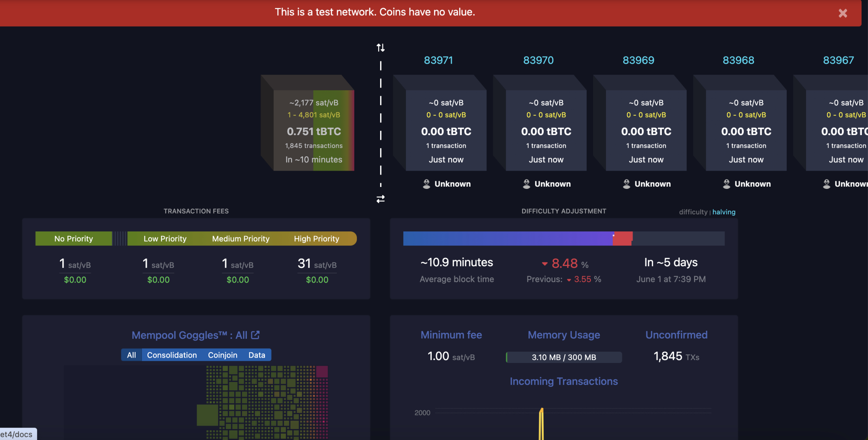Click the yellow spike in incoming transactions chart
The width and height of the screenshot is (868, 440).
pos(541,424)
